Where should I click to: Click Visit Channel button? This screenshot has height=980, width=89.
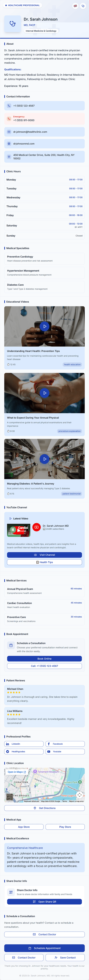(44, 555)
